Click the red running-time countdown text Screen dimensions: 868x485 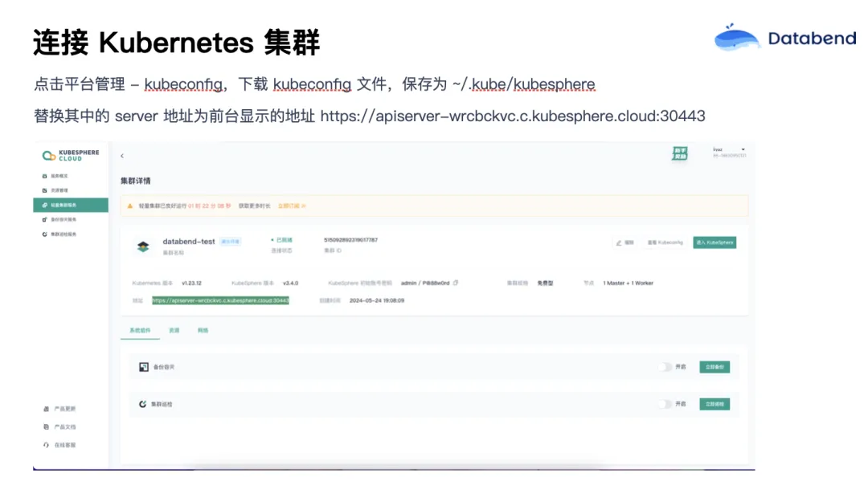(x=209, y=206)
